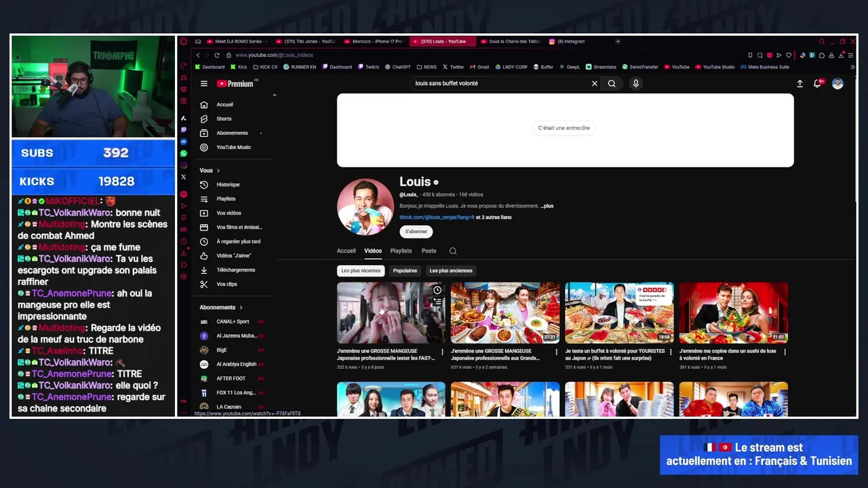This screenshot has height=488, width=868.
Task: Open the account avatar menu
Action: tap(837, 83)
